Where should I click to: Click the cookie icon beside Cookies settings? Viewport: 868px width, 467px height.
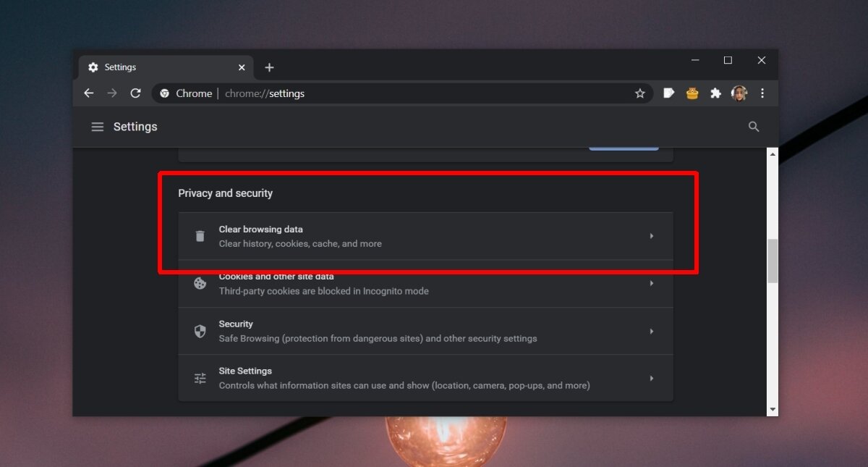(200, 283)
